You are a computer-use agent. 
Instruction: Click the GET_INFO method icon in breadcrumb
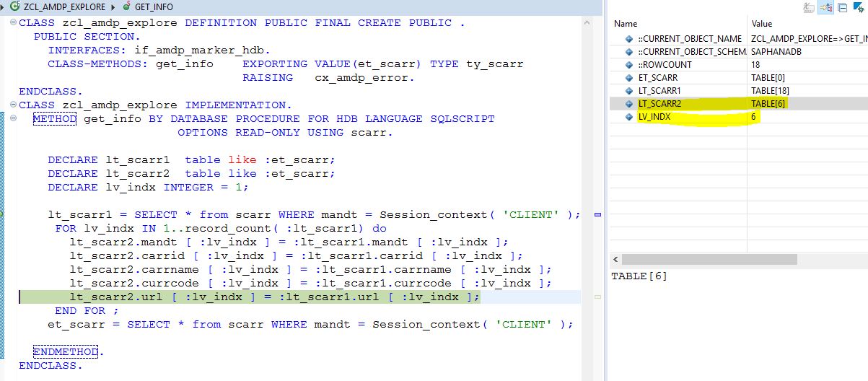coord(128,6)
